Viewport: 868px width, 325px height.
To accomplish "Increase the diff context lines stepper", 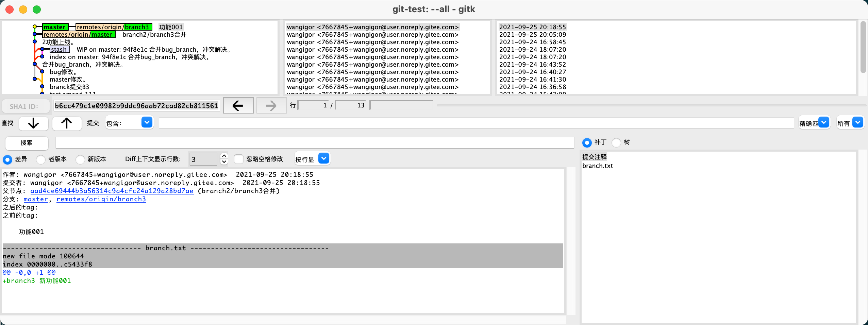I will [224, 156].
